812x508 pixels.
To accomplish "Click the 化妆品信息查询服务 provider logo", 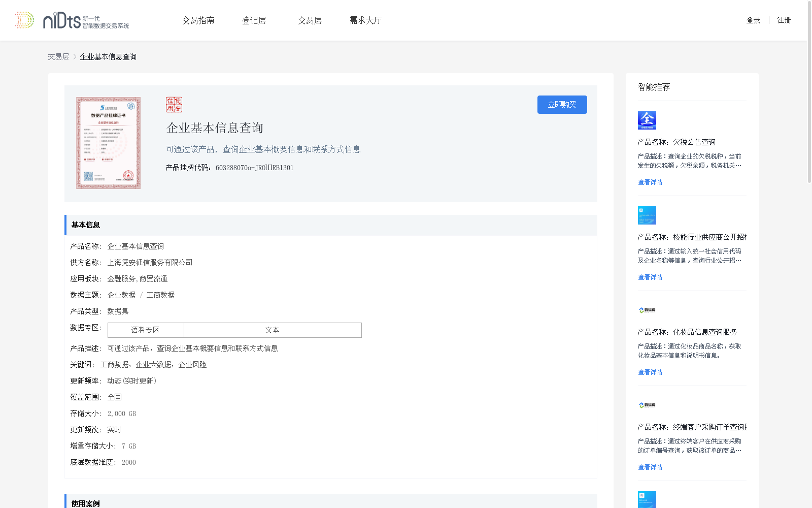I will pyautogui.click(x=647, y=310).
